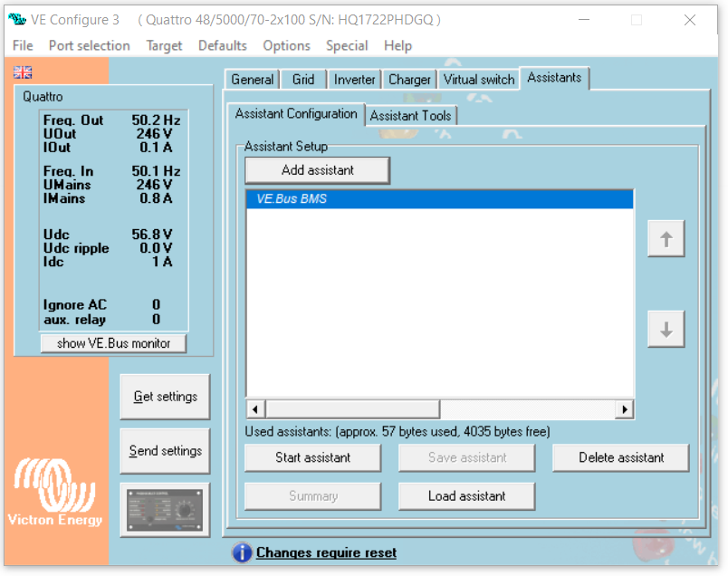Screen dimensions: 728x576
Task: Click the Freq. Out 50.2 Hz reading
Action: pos(111,120)
